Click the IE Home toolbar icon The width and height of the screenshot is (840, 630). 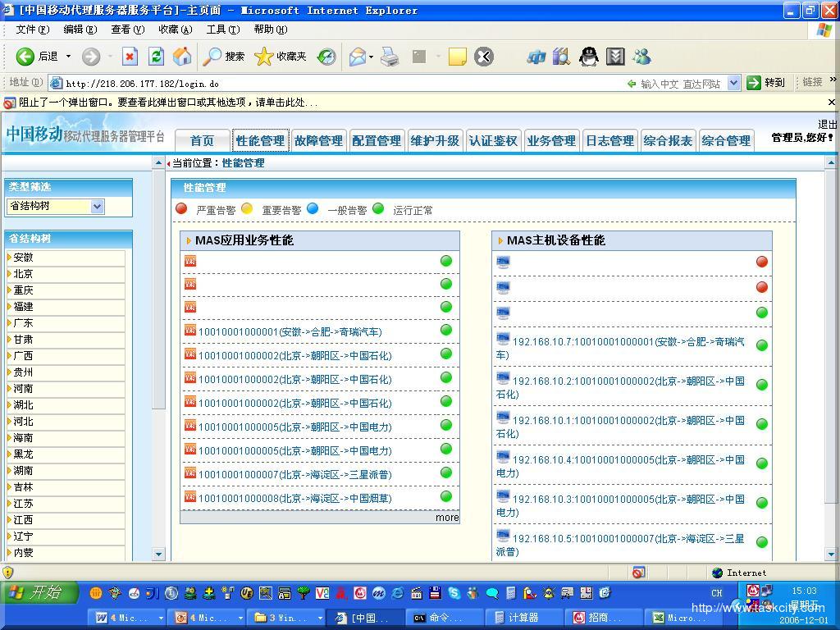[182, 56]
